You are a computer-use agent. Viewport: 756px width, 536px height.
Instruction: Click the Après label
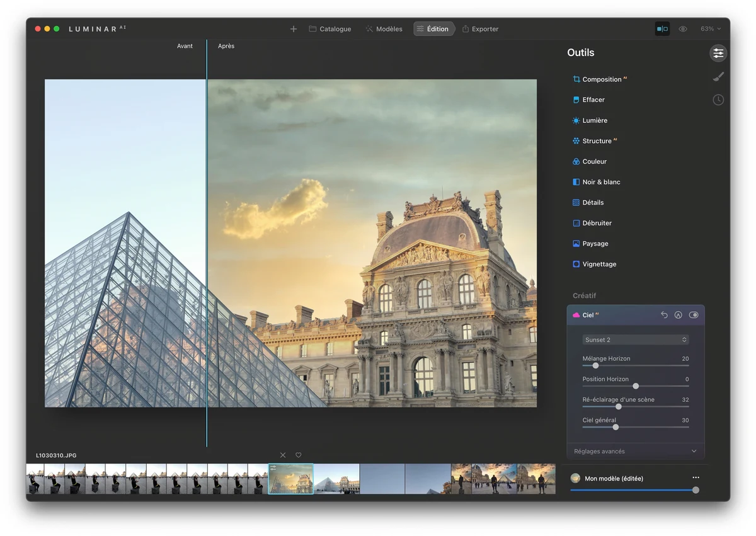(226, 46)
